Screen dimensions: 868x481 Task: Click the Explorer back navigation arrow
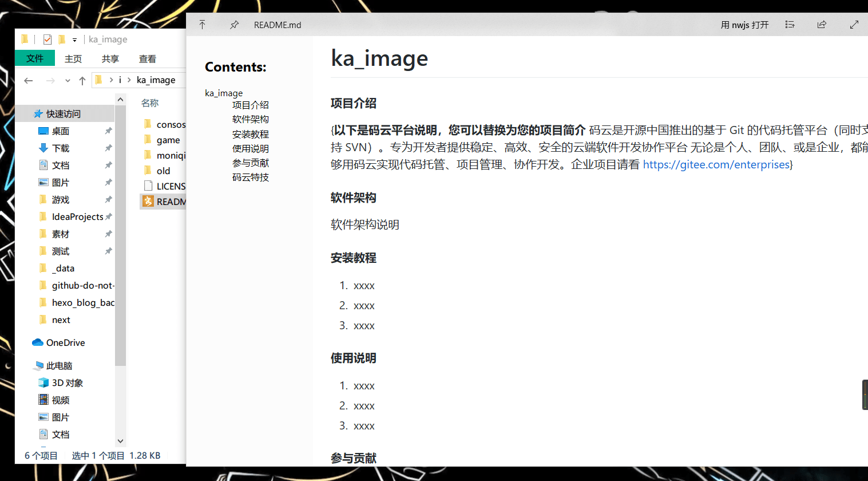[29, 81]
